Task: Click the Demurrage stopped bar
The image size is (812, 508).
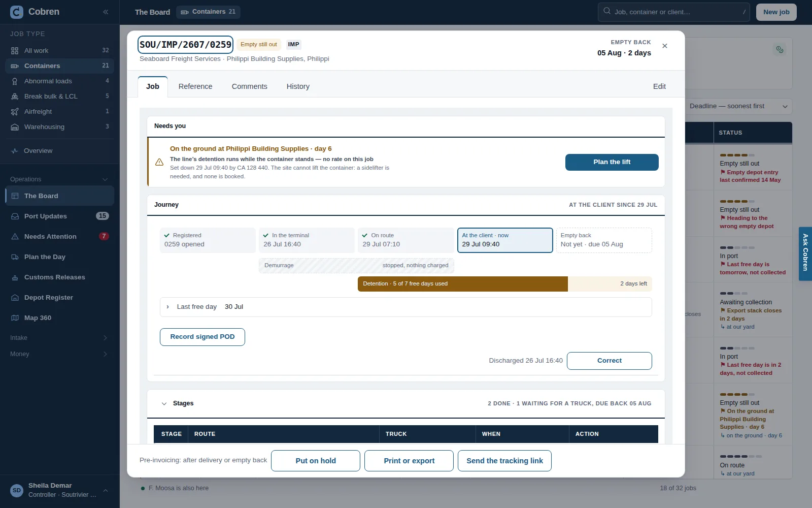Action: 356,266
